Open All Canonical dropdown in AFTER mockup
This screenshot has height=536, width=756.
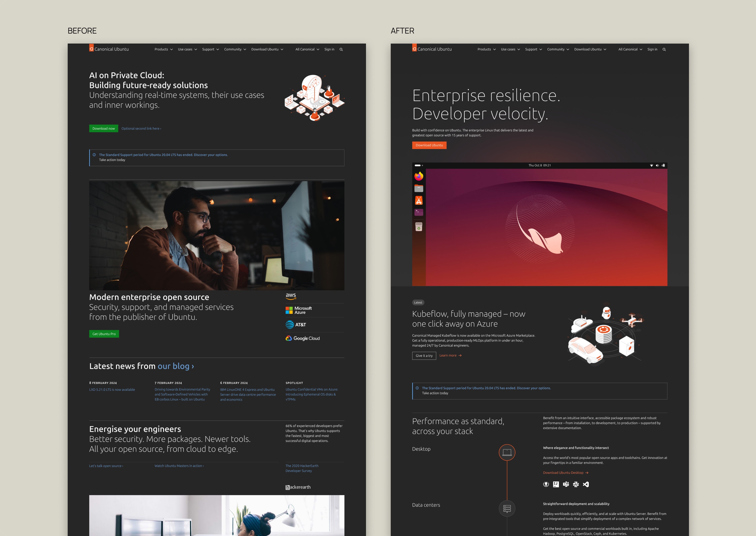point(630,50)
